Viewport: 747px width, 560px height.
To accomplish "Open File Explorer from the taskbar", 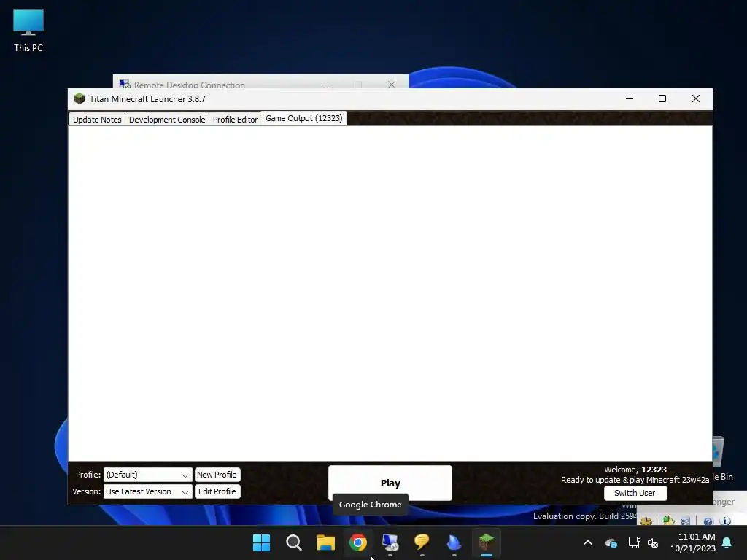I will point(326,542).
